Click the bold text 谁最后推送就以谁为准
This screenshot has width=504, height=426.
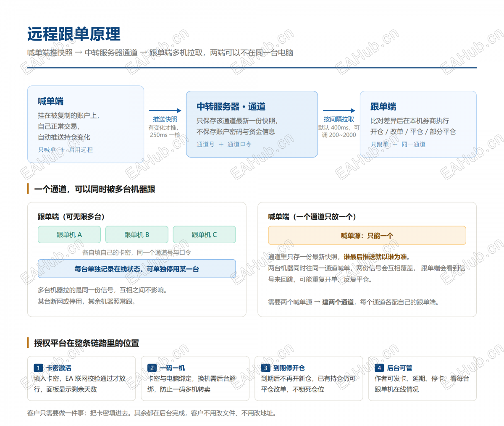point(375,257)
